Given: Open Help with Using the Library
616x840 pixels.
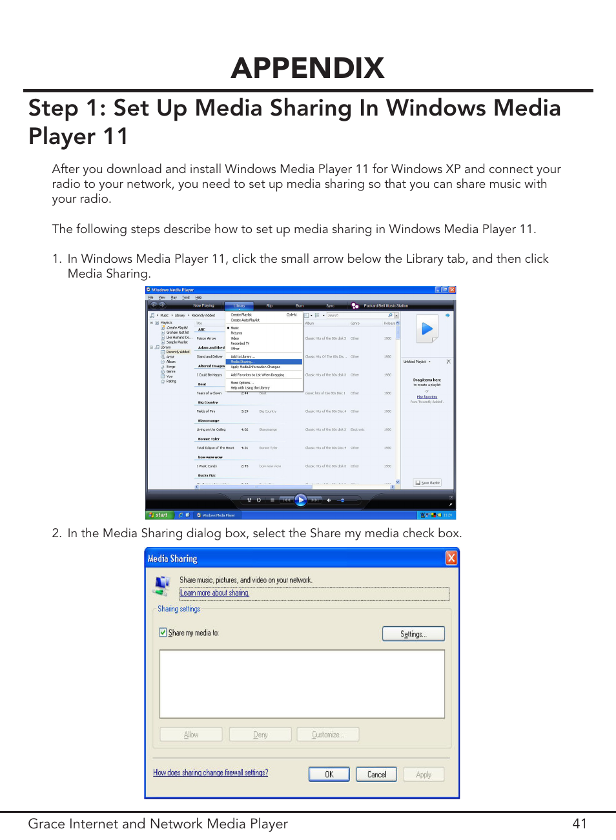Looking at the screenshot, I should pos(264,388).
